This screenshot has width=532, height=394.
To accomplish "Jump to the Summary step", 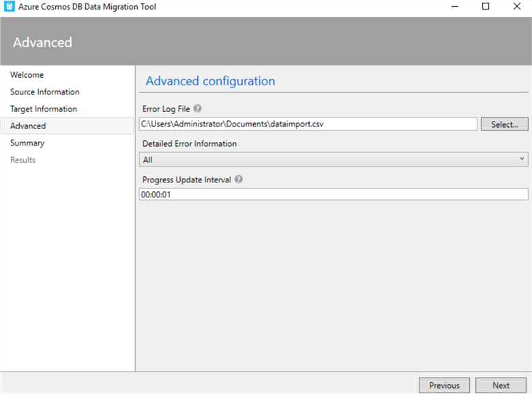I will click(x=27, y=143).
